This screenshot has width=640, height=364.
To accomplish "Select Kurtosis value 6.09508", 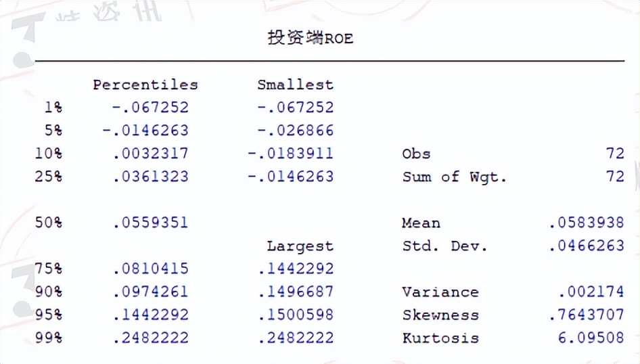I will 591,338.
